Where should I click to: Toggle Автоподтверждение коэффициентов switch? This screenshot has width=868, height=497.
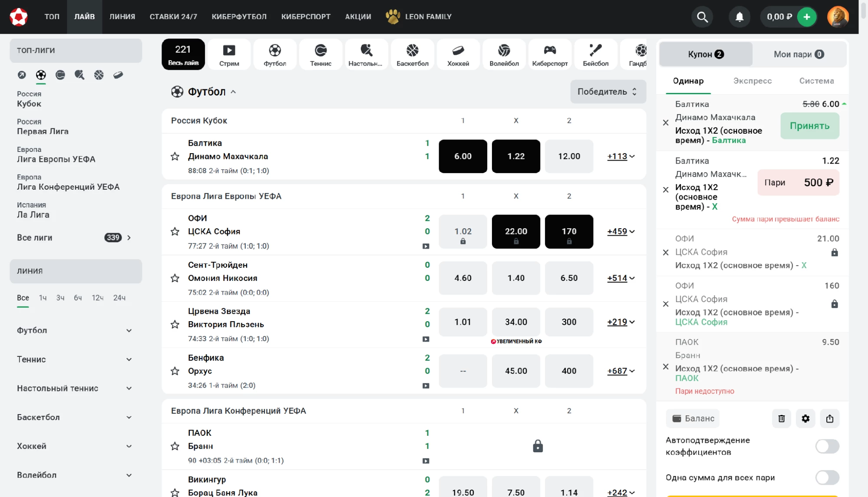(x=827, y=446)
